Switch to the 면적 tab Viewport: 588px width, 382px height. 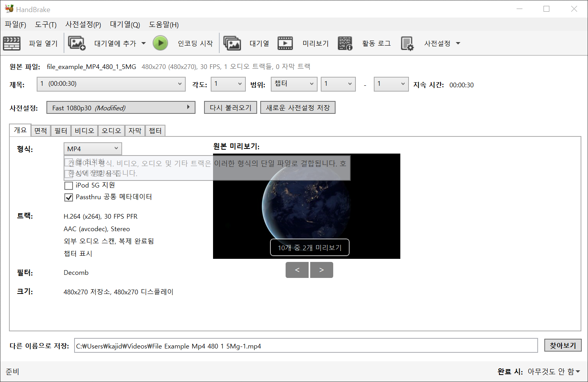pyautogui.click(x=41, y=131)
